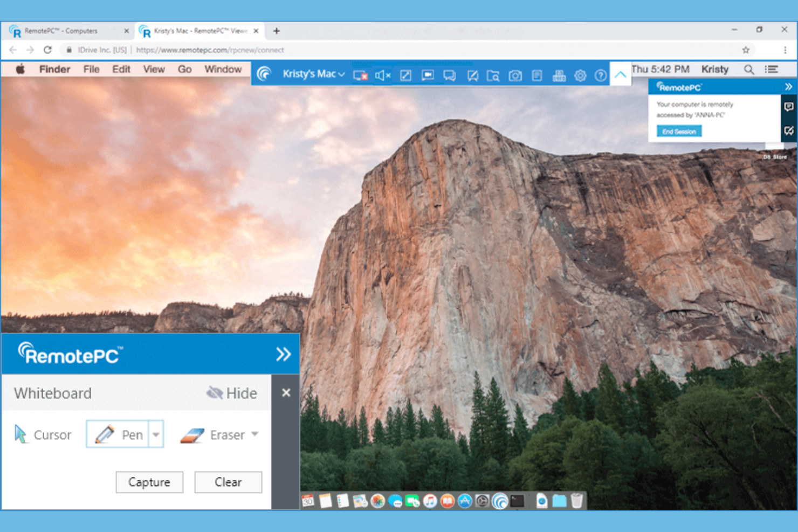
Task: Switch to the Eraser tool
Action: [218, 435]
